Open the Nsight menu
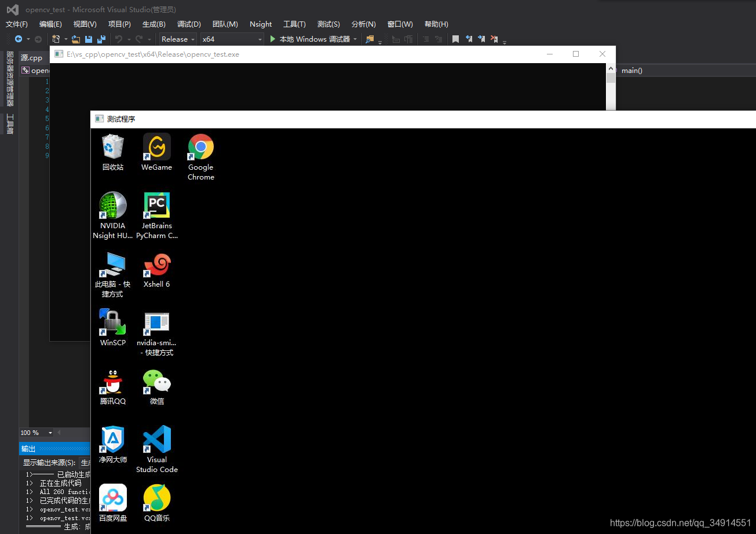This screenshot has height=534, width=756. pos(261,24)
